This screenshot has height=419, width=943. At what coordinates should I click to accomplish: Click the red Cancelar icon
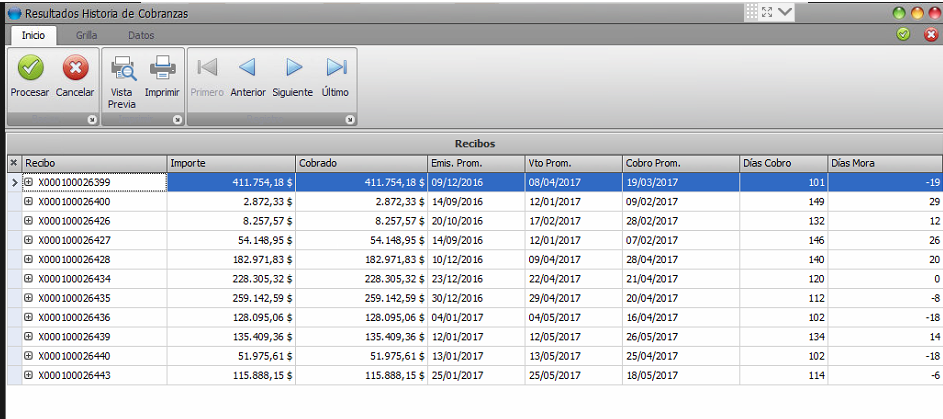pyautogui.click(x=75, y=67)
